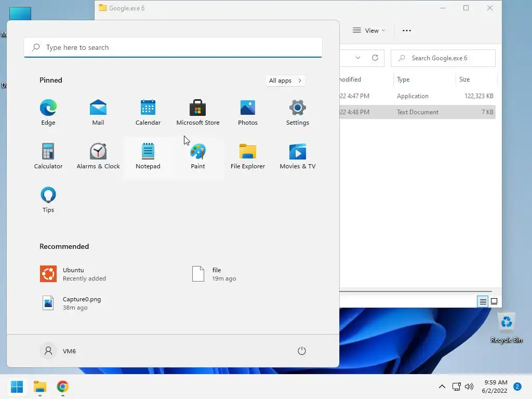Open the Calendar app
The height and width of the screenshot is (399, 532).
click(x=148, y=113)
